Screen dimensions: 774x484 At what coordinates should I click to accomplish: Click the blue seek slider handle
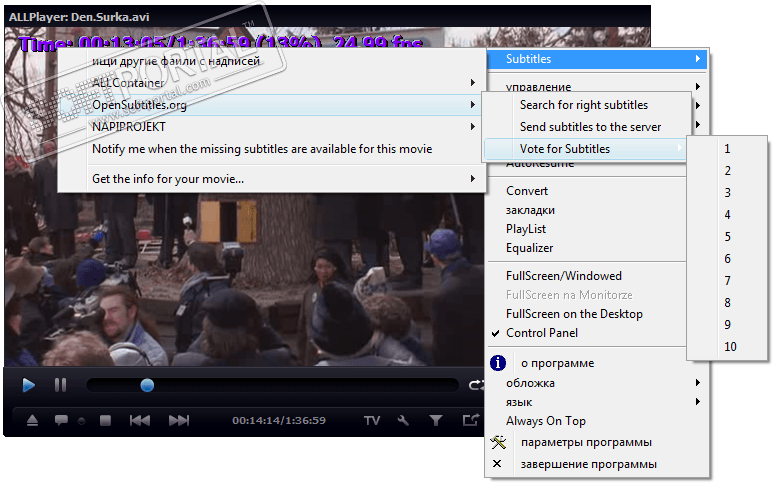point(147,385)
